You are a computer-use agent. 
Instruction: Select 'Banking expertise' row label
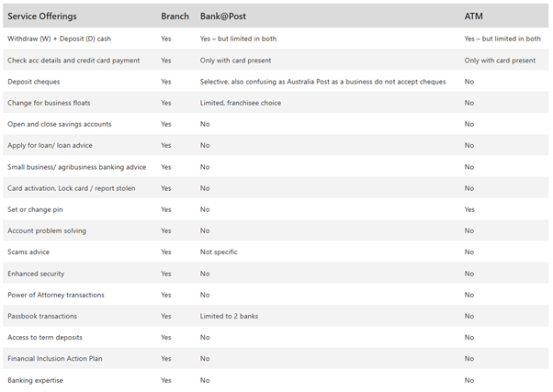pyautogui.click(x=35, y=379)
